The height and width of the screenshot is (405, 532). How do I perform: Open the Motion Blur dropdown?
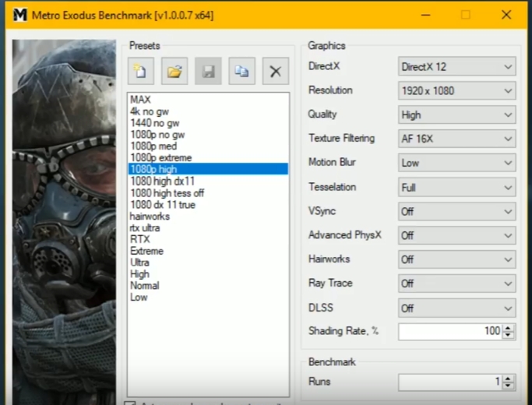(x=456, y=163)
